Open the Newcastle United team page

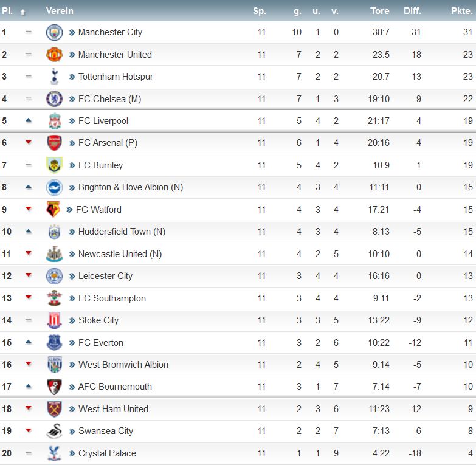[x=120, y=253]
